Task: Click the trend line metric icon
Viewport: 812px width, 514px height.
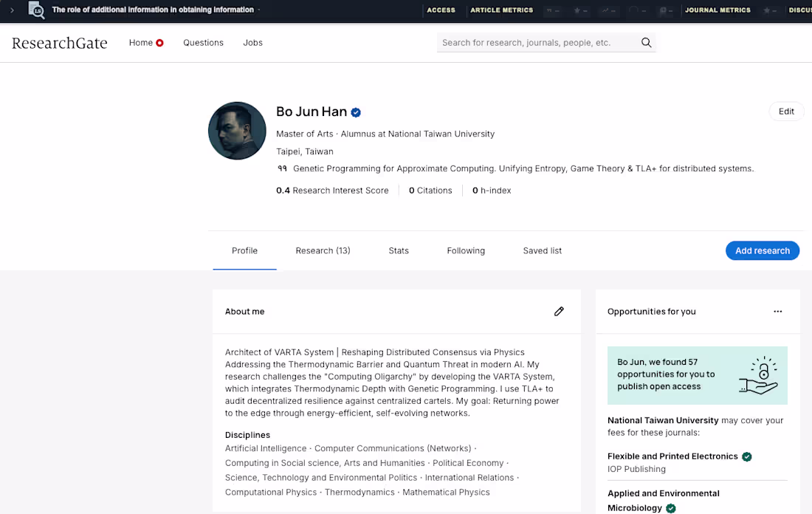Action: pos(608,10)
